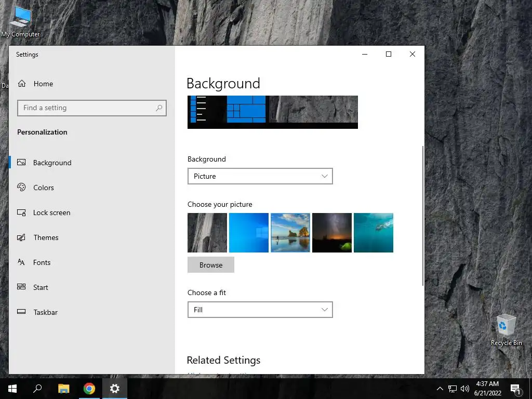Open taskbar search magnifier

(37, 389)
